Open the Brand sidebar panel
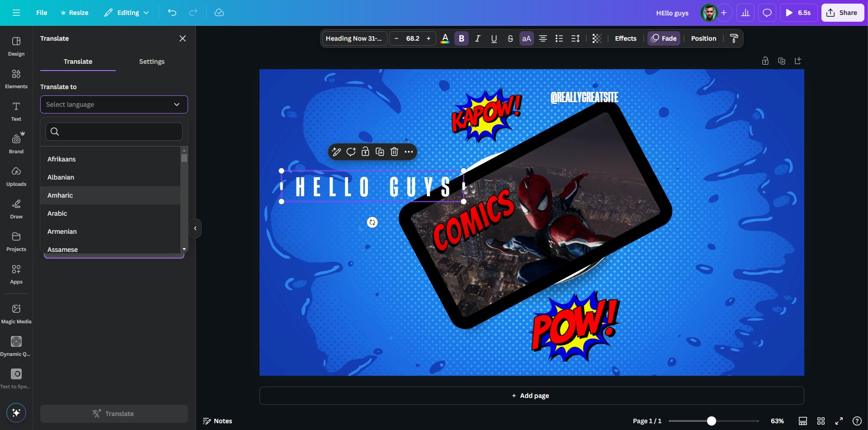This screenshot has width=868, height=430. click(16, 144)
